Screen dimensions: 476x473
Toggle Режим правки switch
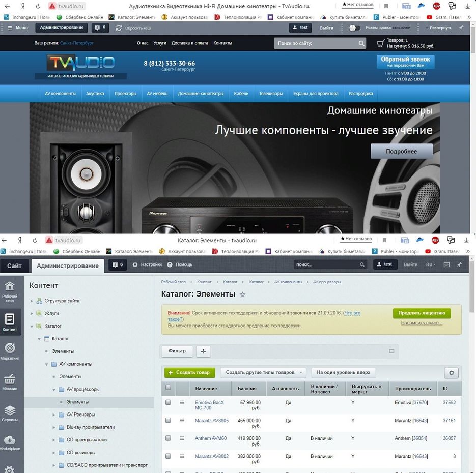click(354, 28)
